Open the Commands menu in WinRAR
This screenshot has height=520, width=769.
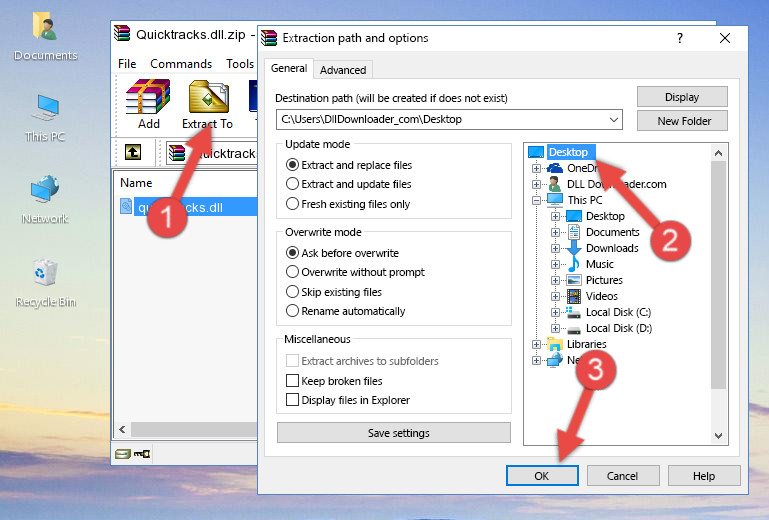pyautogui.click(x=181, y=64)
